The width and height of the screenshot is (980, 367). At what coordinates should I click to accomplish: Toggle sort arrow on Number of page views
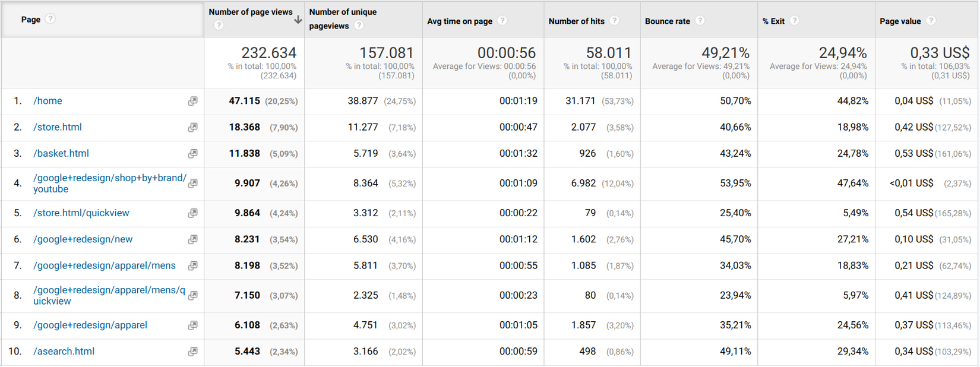click(298, 20)
